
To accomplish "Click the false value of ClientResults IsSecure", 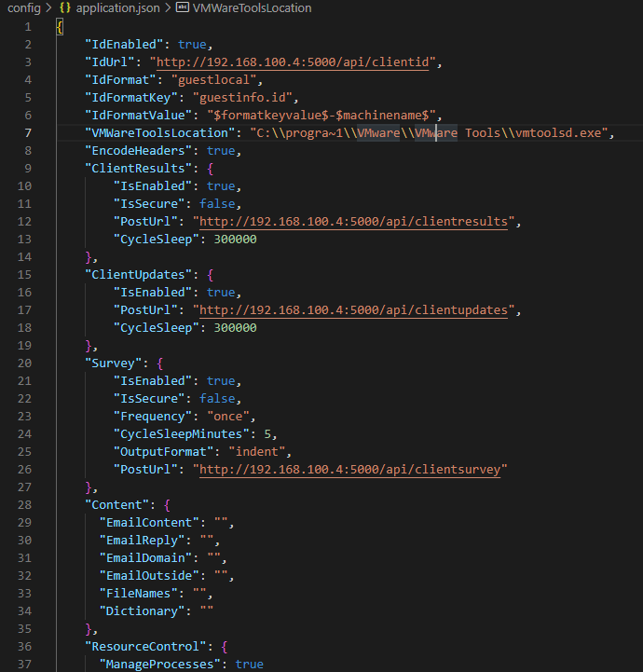I will tap(217, 204).
